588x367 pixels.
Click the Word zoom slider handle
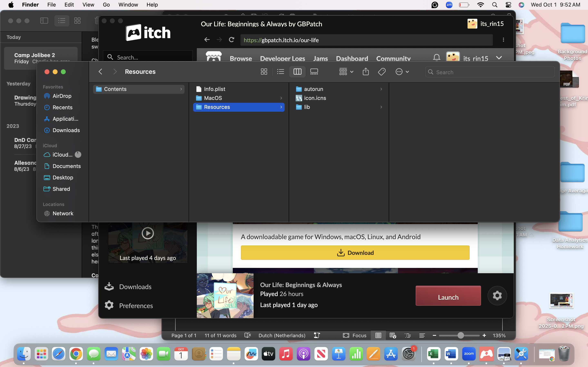click(x=460, y=335)
